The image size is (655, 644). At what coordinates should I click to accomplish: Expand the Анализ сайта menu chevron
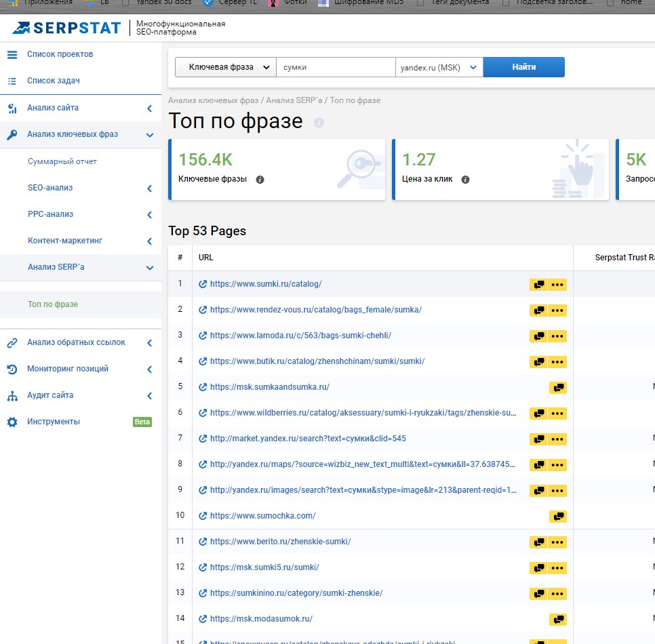150,108
